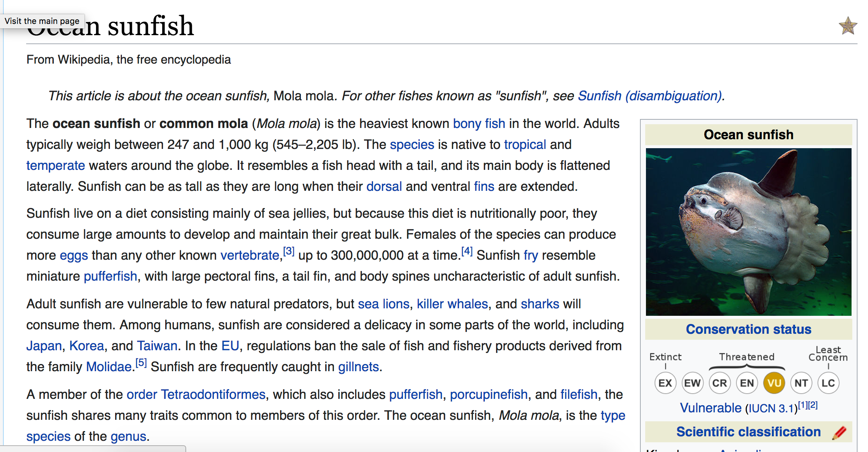
Task: Follow the bony fish link
Action: click(x=479, y=123)
